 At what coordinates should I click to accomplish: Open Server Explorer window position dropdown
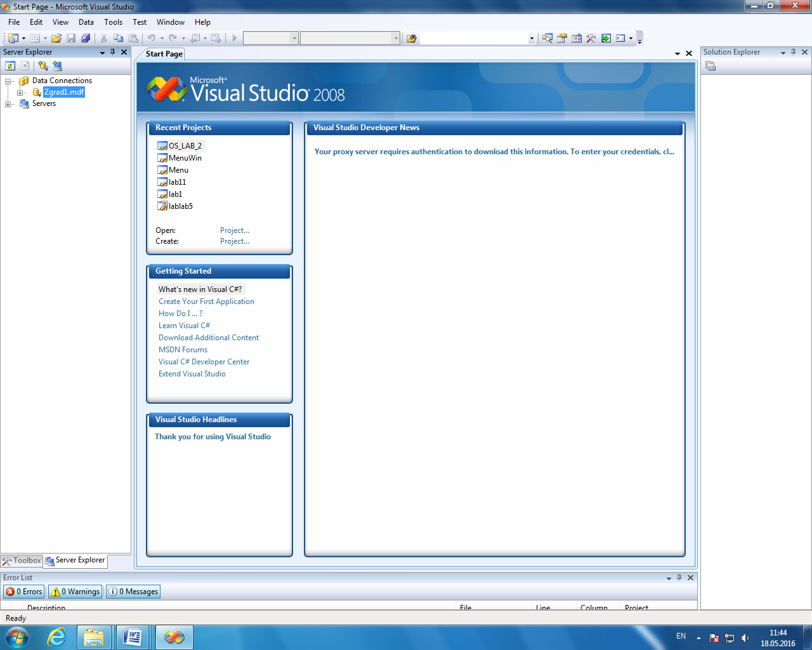102,53
